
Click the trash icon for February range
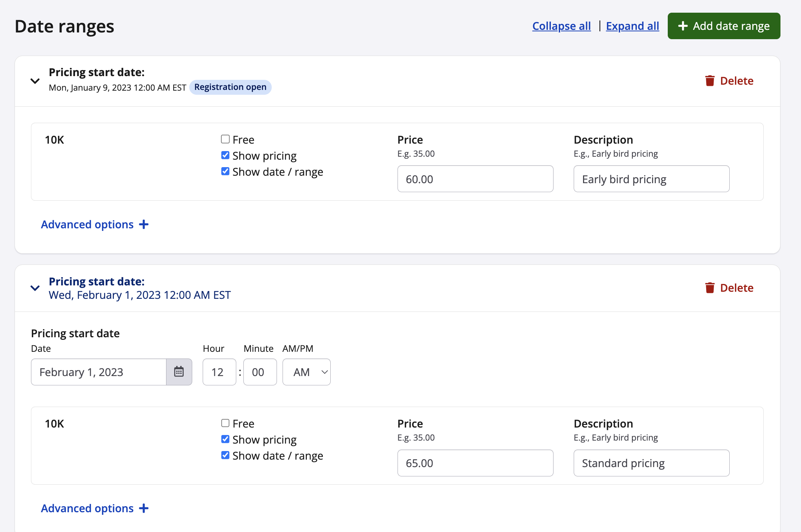[x=710, y=288]
